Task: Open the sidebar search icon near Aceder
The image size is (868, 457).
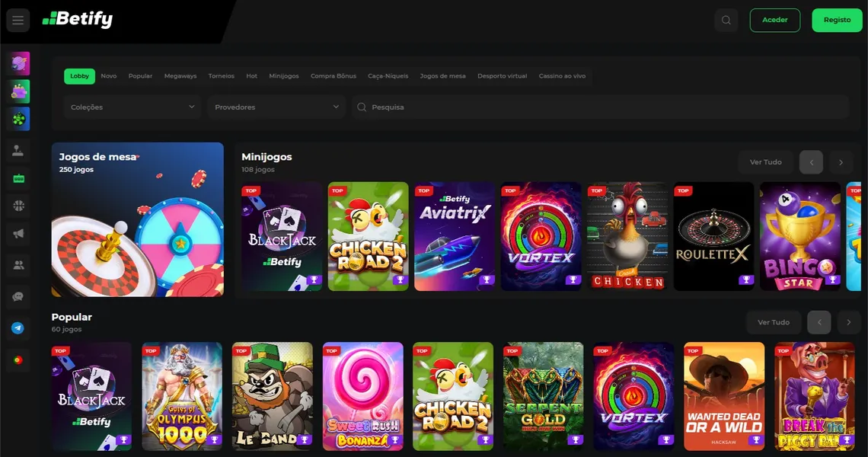Action: click(x=726, y=20)
